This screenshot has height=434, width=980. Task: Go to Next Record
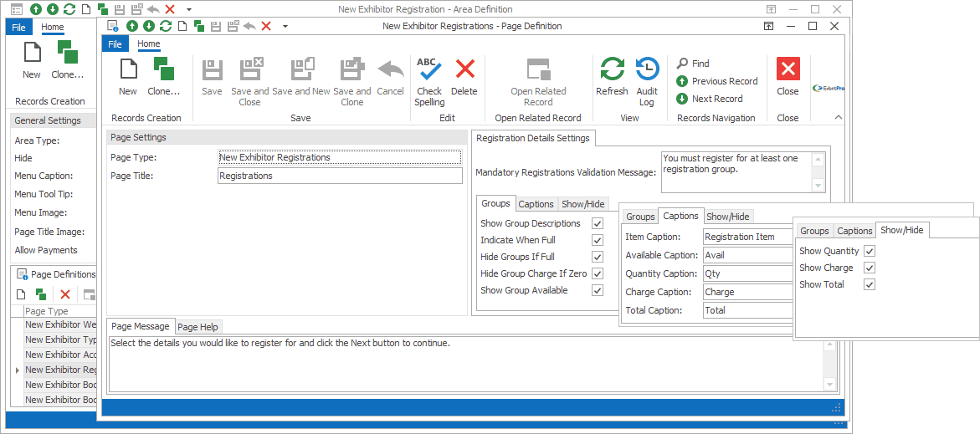[x=710, y=99]
